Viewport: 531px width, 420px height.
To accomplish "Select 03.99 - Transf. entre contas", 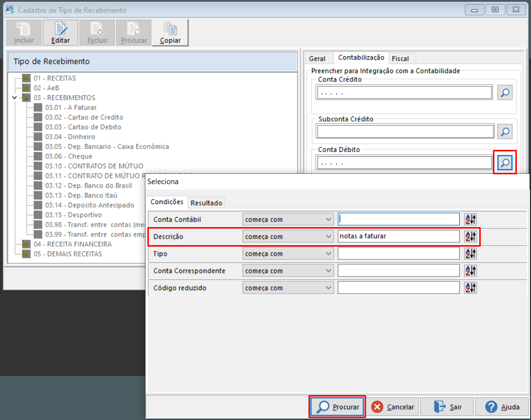I will pos(95,234).
